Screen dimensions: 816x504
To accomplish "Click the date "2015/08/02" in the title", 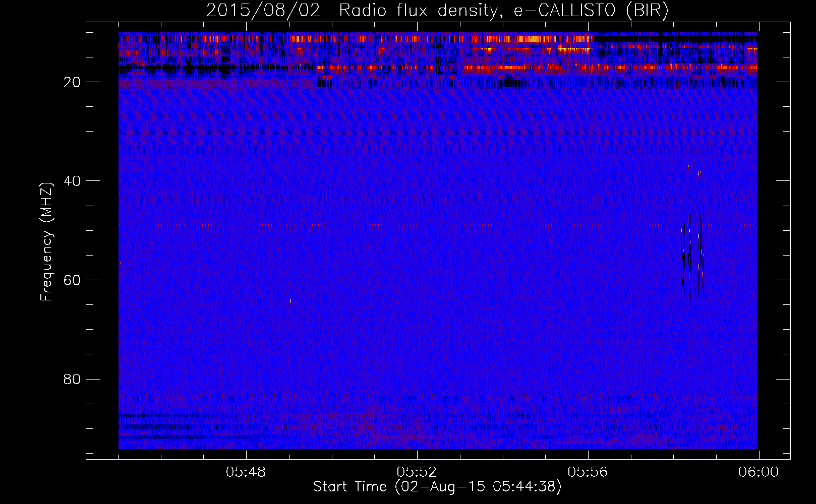I will [x=263, y=11].
